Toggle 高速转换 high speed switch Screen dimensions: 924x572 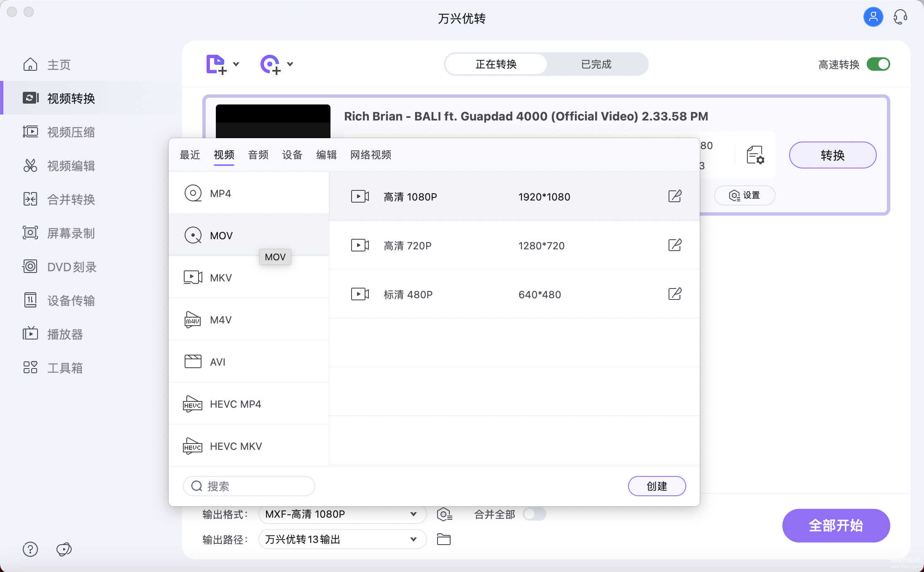pyautogui.click(x=878, y=64)
